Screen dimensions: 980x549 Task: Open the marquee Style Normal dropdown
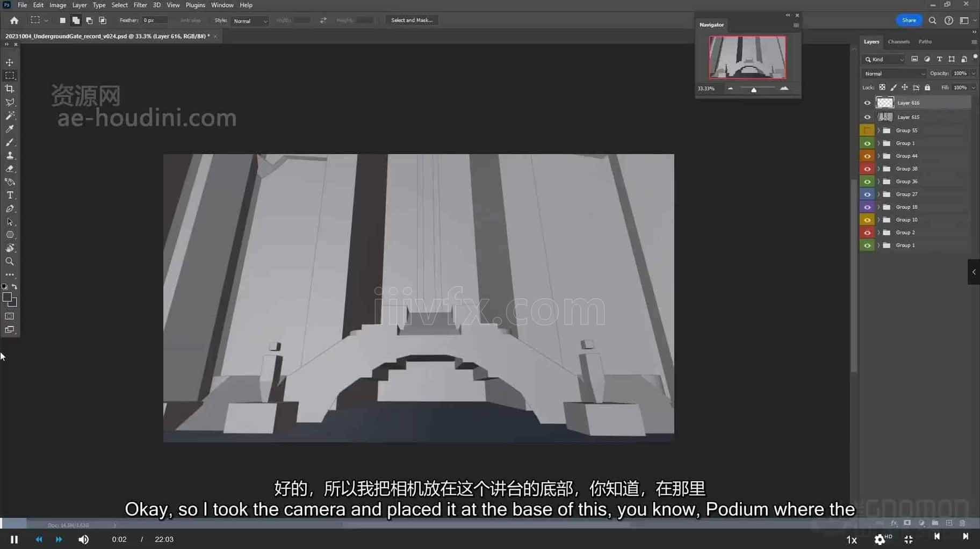tap(250, 21)
